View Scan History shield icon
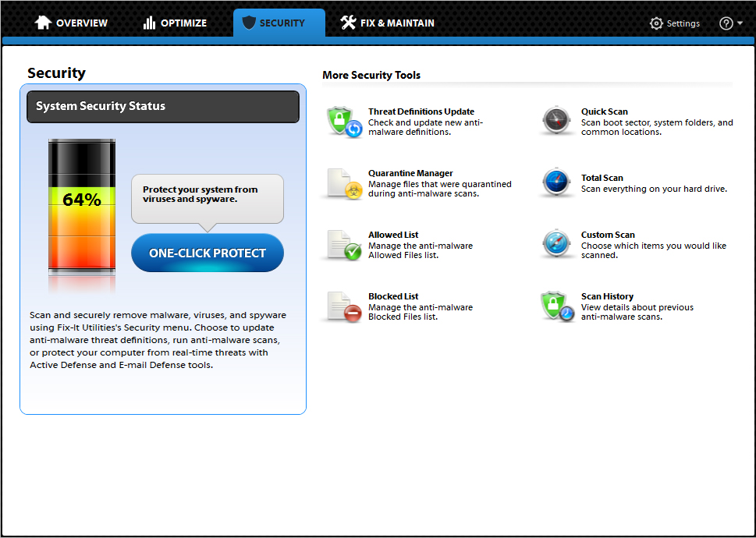The width and height of the screenshot is (756, 538). 557,306
